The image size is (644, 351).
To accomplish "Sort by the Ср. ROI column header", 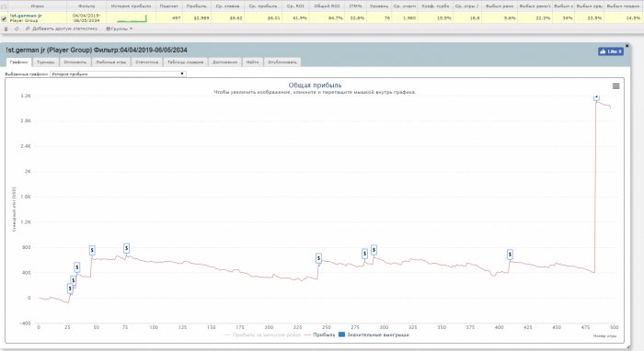I will point(295,6).
